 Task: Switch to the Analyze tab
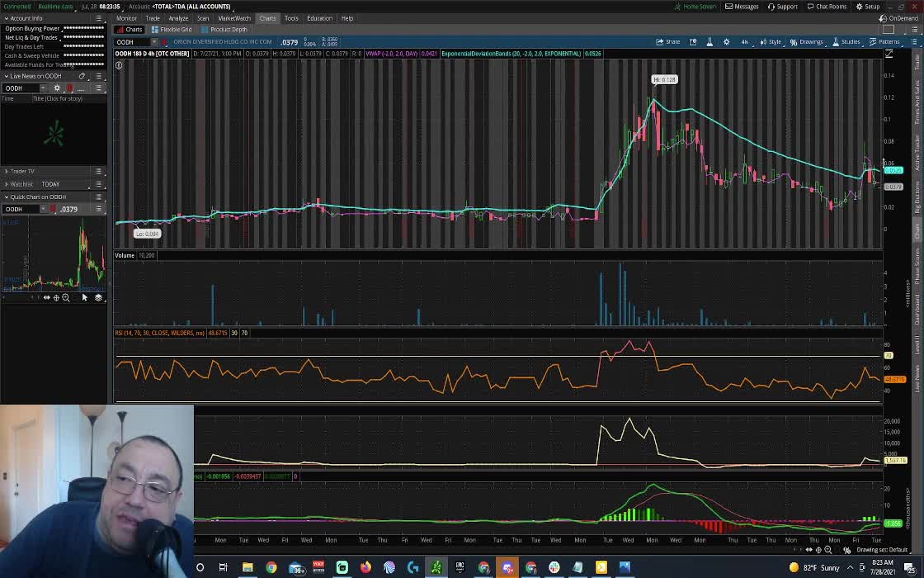[178, 18]
